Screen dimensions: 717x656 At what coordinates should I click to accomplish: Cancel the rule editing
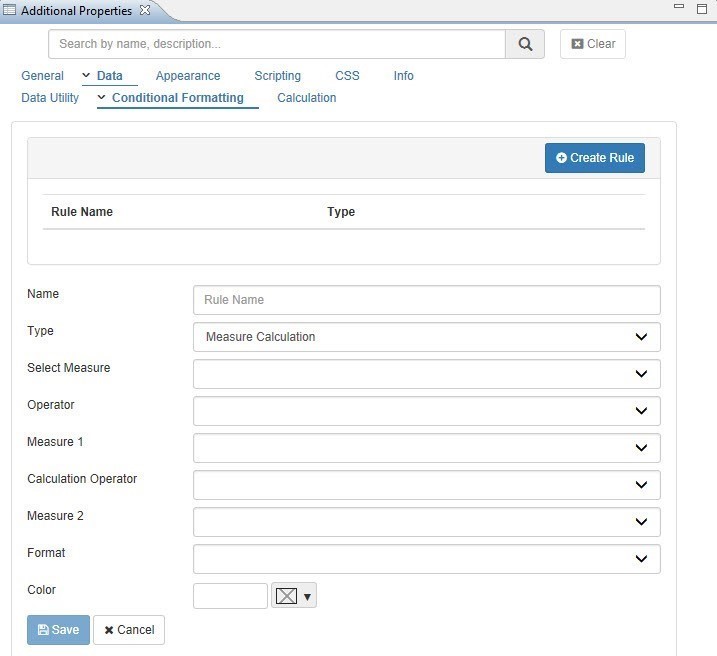(129, 630)
